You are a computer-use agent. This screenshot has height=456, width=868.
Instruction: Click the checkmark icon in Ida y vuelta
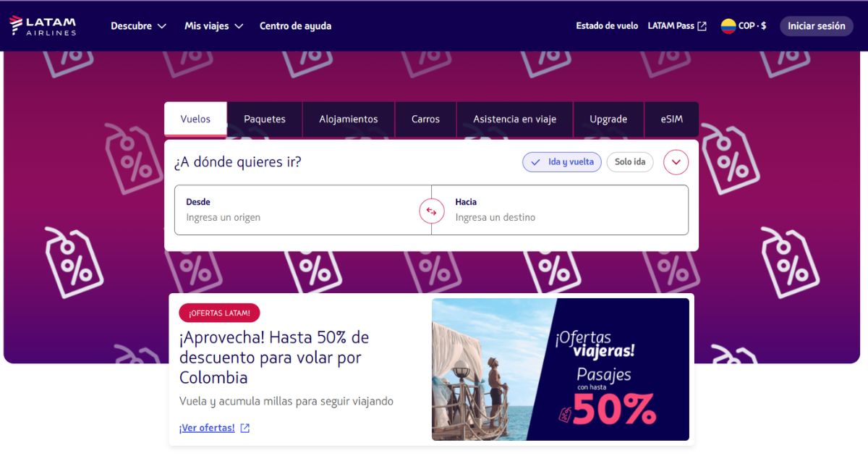pos(535,162)
